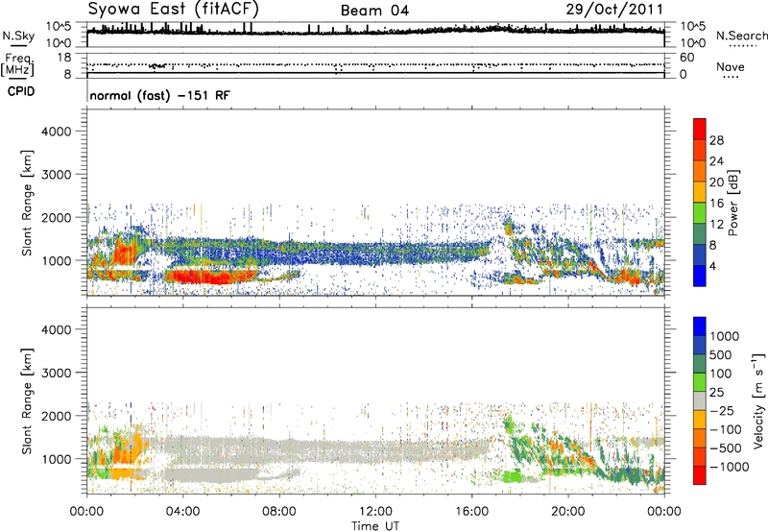768x532 pixels.
Task: Click the 1000 tick of the power panel
Action: pos(56,260)
